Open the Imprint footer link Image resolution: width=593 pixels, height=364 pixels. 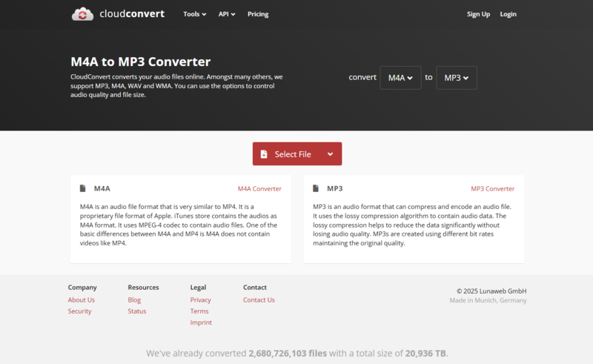201,322
